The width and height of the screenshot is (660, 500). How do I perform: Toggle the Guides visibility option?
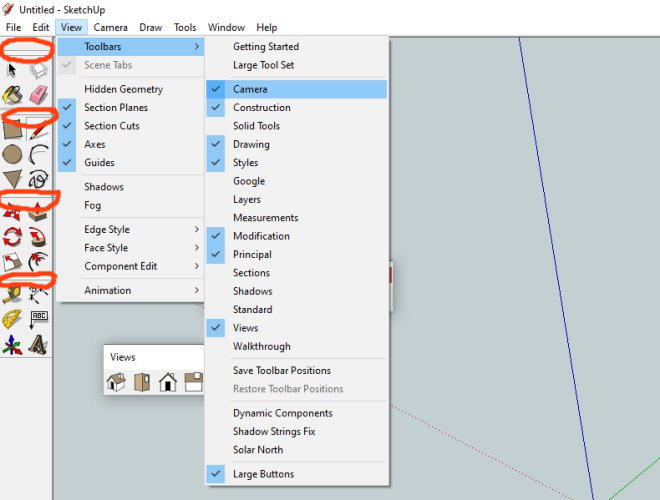(99, 163)
